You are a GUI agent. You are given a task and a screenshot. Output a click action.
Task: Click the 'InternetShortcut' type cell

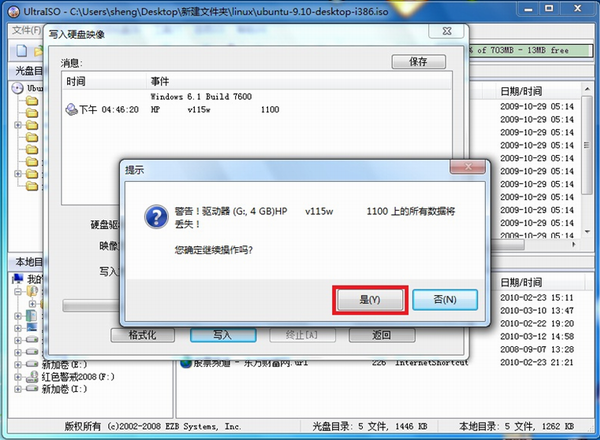coord(432,362)
